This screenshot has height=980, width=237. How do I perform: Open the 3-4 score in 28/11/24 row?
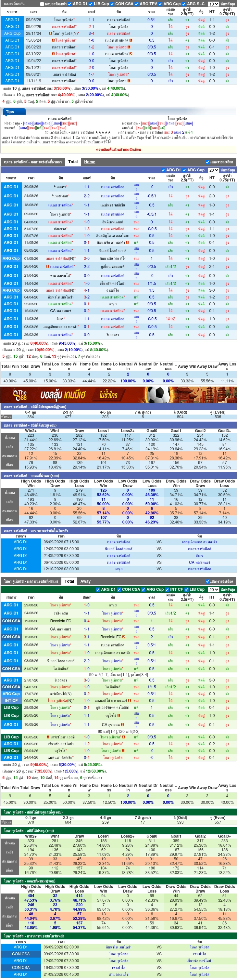pos(92,33)
